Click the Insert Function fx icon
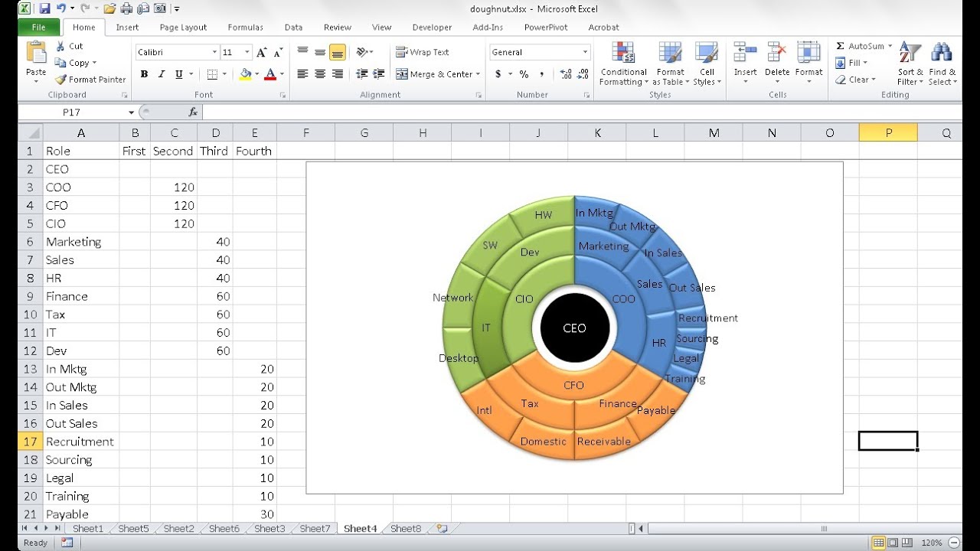 pyautogui.click(x=193, y=112)
